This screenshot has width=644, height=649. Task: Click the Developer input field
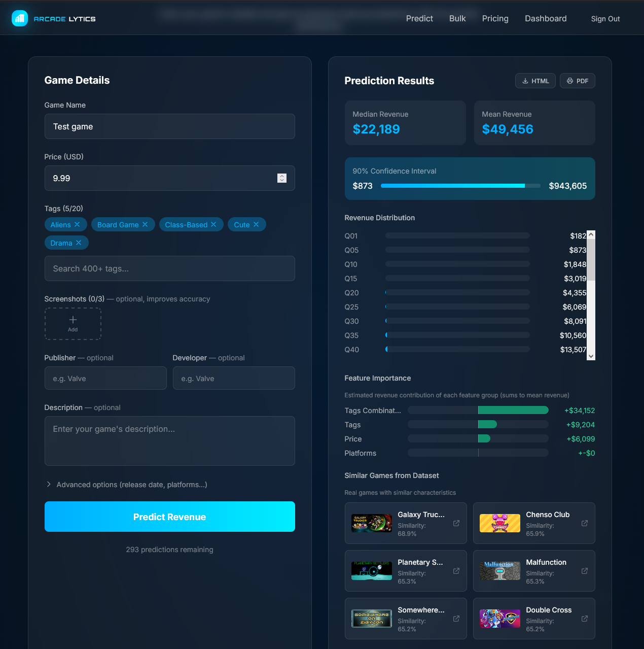click(x=234, y=378)
